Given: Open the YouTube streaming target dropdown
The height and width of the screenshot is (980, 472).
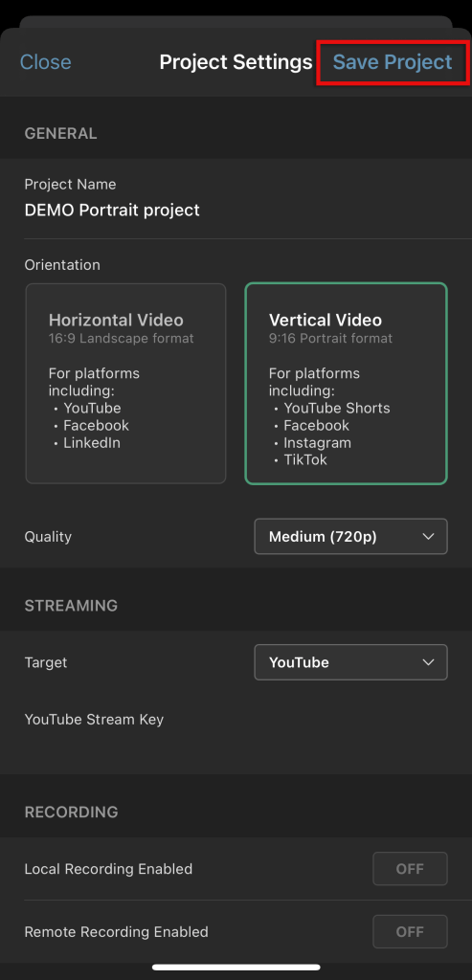Looking at the screenshot, I should pos(350,662).
